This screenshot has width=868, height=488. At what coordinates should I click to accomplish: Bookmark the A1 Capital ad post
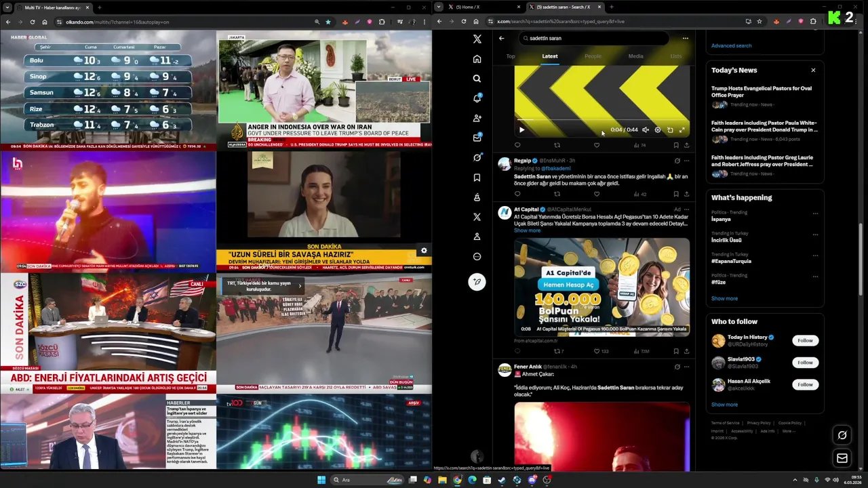(x=676, y=351)
